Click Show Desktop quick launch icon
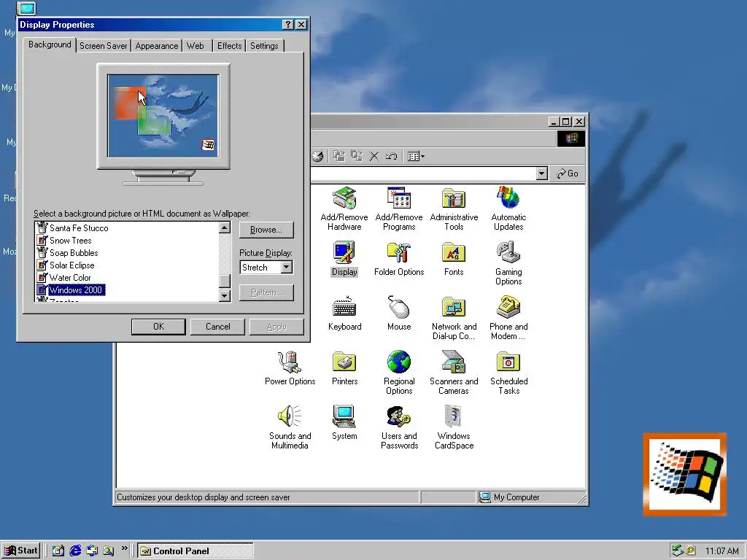747x560 pixels. (58, 551)
